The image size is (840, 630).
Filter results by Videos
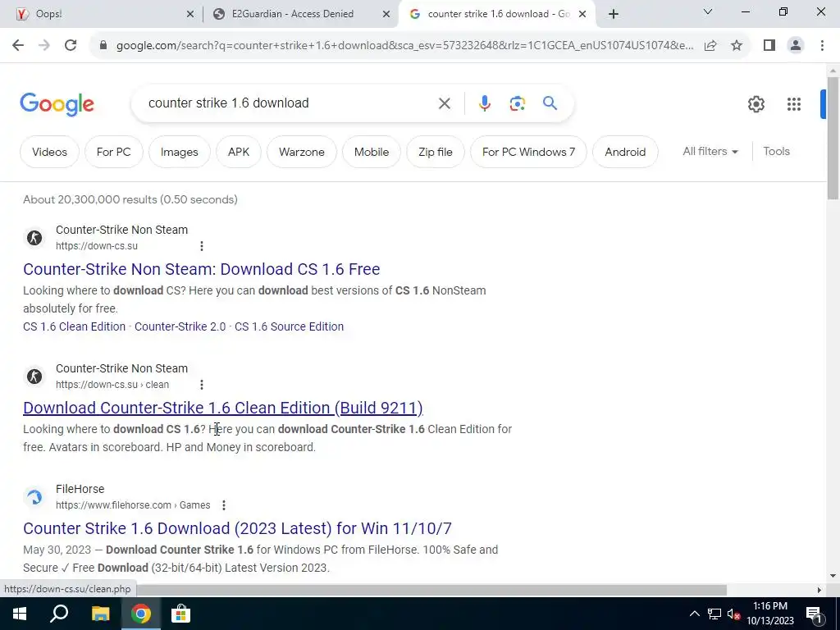tap(49, 152)
